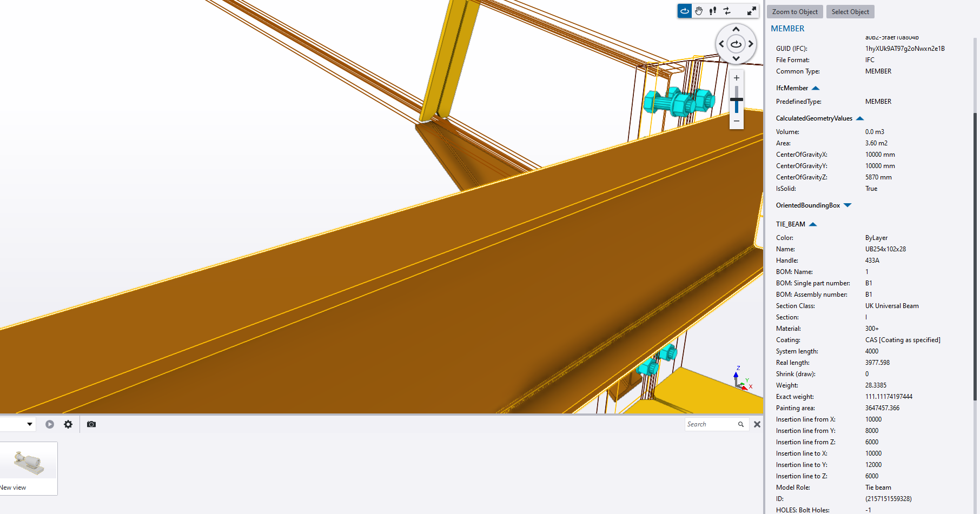Click the orbit center of navigation wheel
Viewport: 980px width, 514px height.
click(736, 44)
